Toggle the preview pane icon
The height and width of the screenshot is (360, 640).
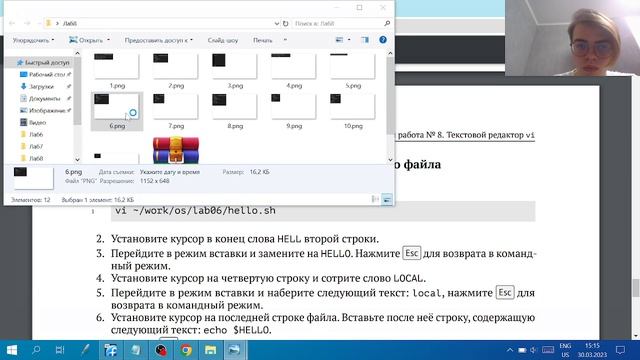[x=364, y=40]
